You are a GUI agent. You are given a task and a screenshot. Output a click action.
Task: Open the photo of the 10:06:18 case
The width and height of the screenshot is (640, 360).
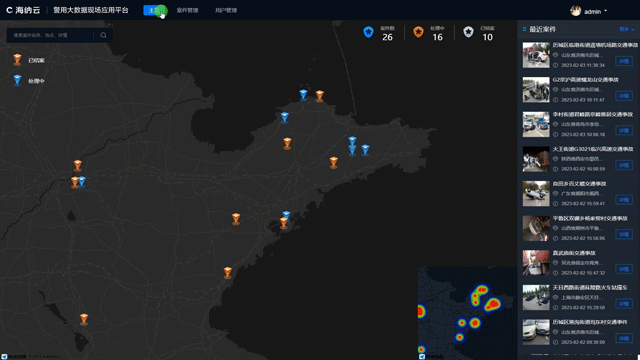point(536,124)
